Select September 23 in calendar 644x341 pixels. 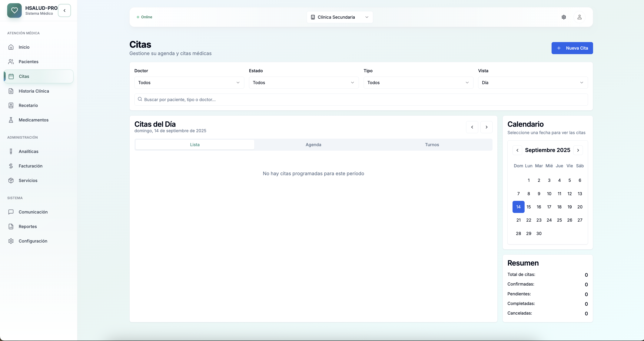pos(539,220)
